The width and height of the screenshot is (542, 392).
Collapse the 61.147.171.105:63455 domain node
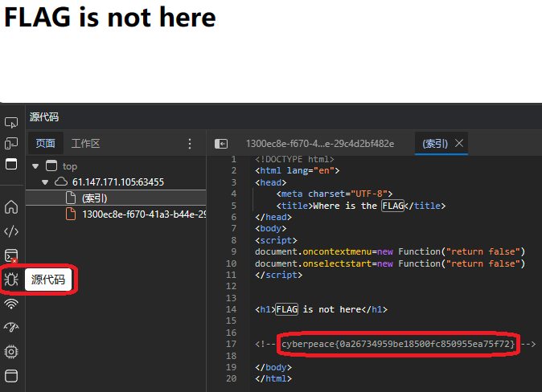coord(45,182)
